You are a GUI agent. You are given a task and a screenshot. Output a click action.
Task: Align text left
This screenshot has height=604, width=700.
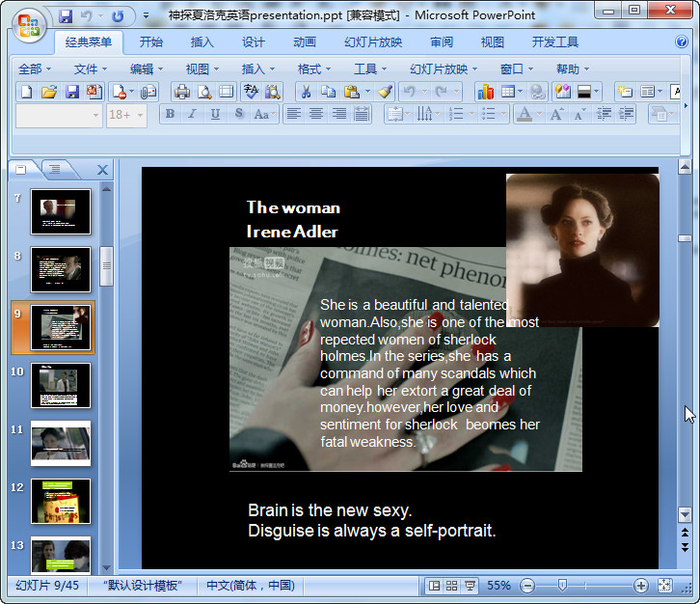click(x=294, y=115)
